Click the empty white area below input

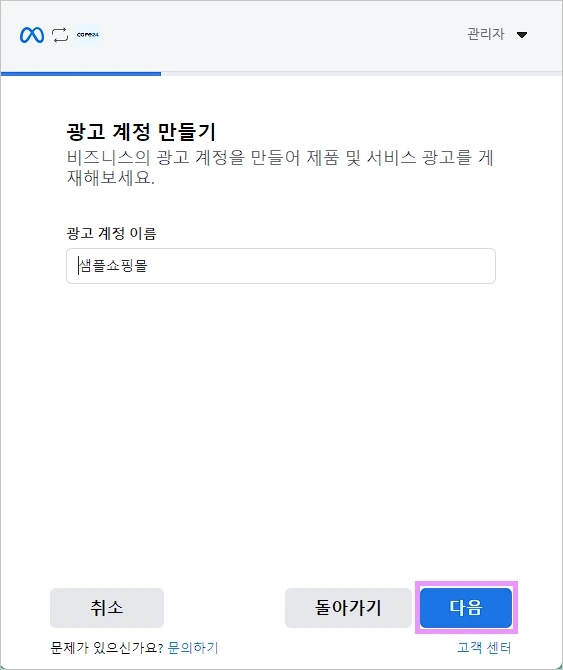point(281,427)
